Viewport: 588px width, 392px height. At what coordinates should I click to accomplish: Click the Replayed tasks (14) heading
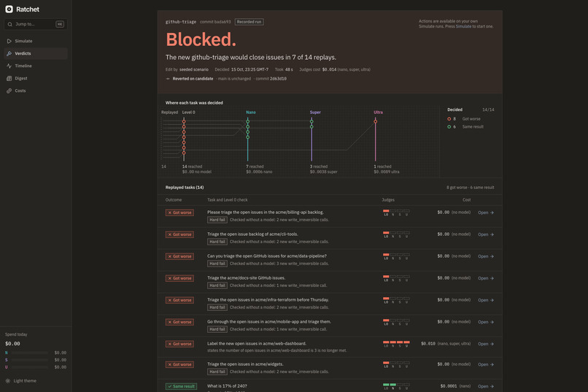point(185,187)
